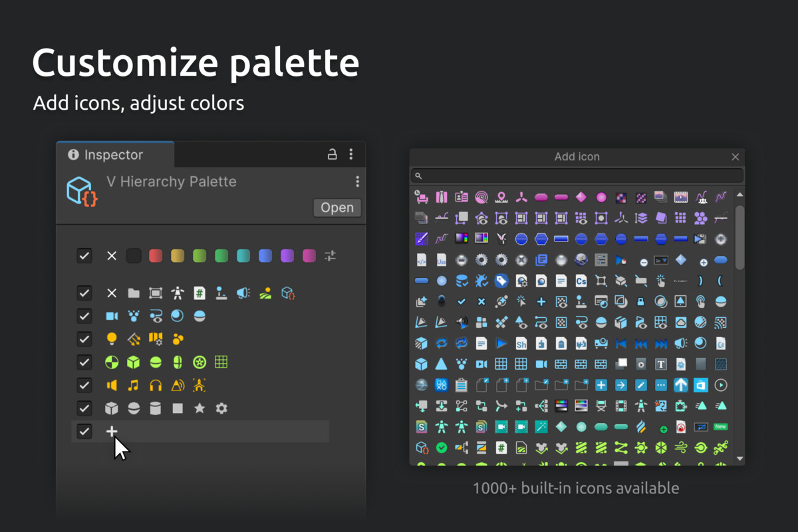Select the gray gear icon in palette
Viewport: 798px width, 532px height.
[x=221, y=408]
